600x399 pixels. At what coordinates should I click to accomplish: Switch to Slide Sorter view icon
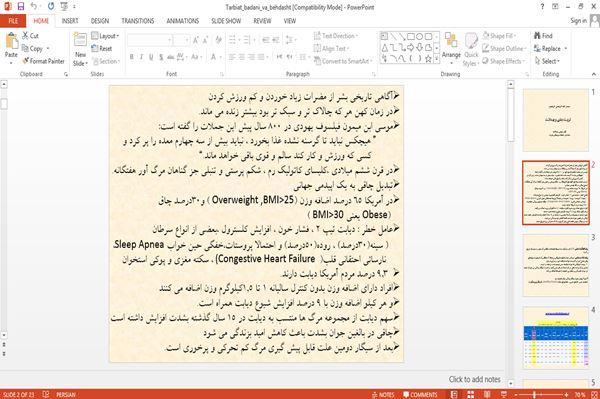click(471, 394)
